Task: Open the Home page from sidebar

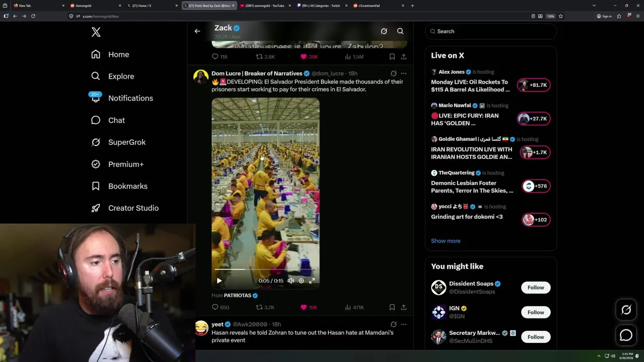Action: (x=110, y=54)
